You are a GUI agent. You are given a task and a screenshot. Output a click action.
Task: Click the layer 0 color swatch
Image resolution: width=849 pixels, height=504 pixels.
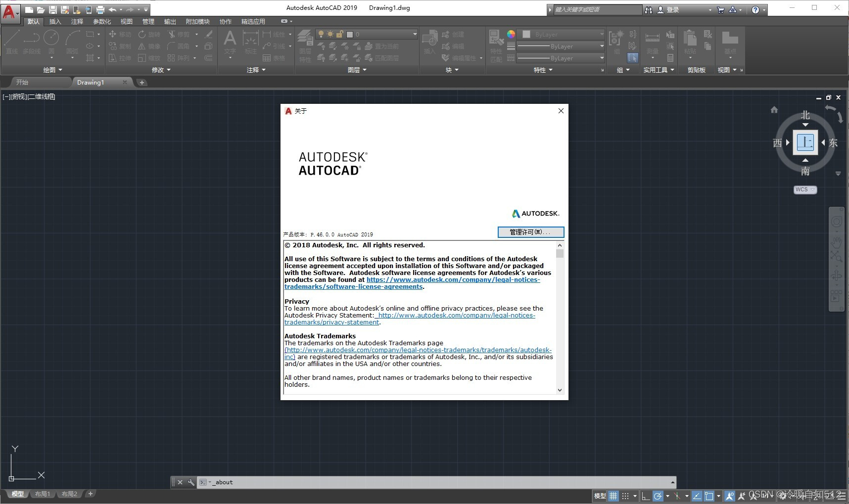pyautogui.click(x=350, y=34)
